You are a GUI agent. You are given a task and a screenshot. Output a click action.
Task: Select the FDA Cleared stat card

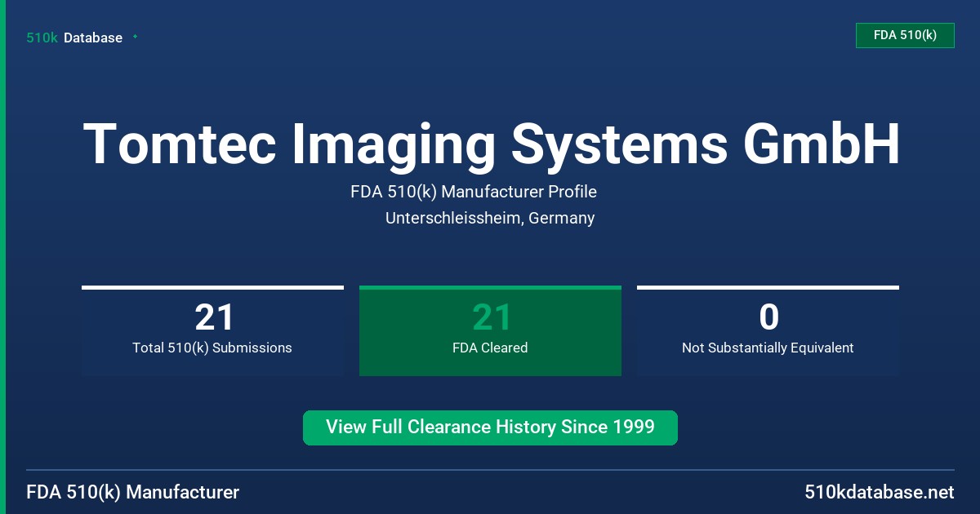[490, 330]
